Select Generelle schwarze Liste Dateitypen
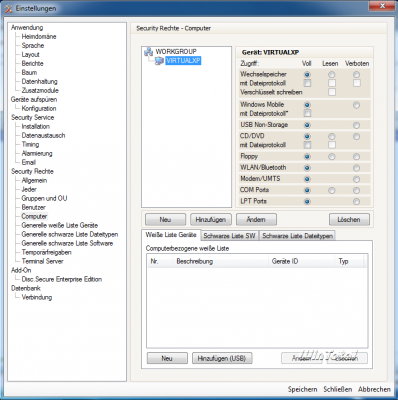Viewport: 398px width, 400px height. [x=70, y=235]
